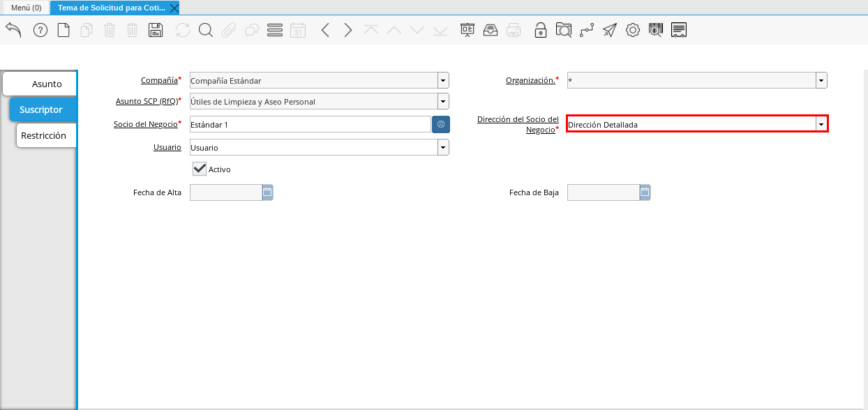The width and height of the screenshot is (868, 410).
Task: Click the receipt Print Format icon
Action: (679, 30)
